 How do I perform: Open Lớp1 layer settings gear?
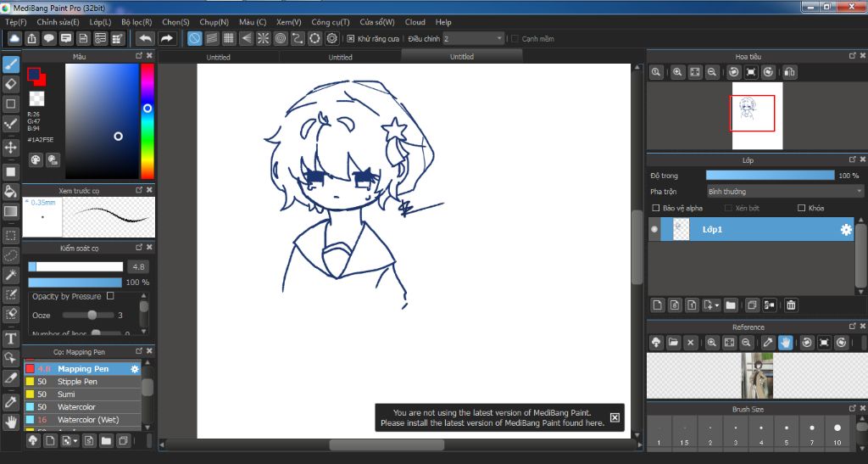tap(846, 229)
